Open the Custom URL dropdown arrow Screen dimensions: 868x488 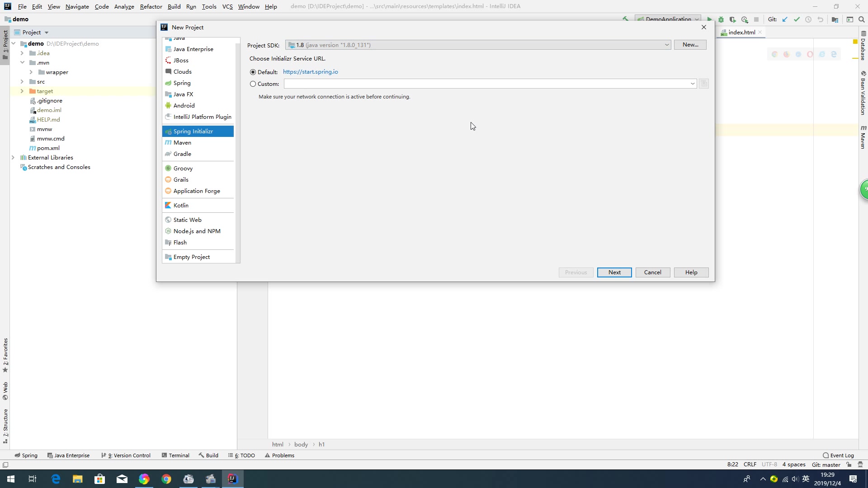click(x=692, y=84)
